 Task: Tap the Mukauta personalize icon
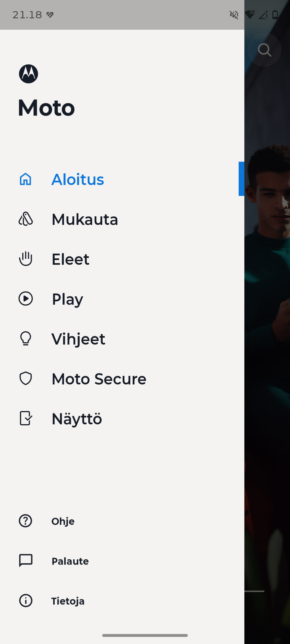click(26, 219)
